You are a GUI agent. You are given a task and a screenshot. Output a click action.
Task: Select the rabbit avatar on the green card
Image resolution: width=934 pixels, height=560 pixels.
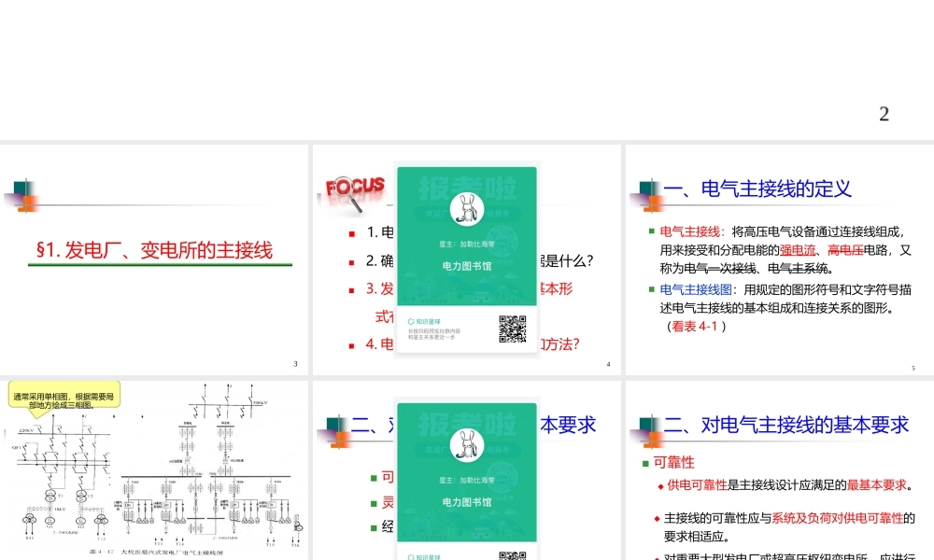(467, 209)
